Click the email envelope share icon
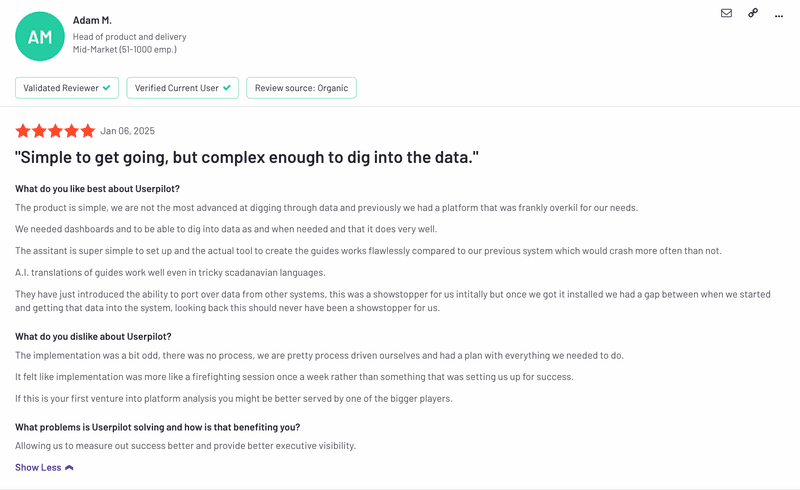800x490 pixels. click(x=726, y=13)
